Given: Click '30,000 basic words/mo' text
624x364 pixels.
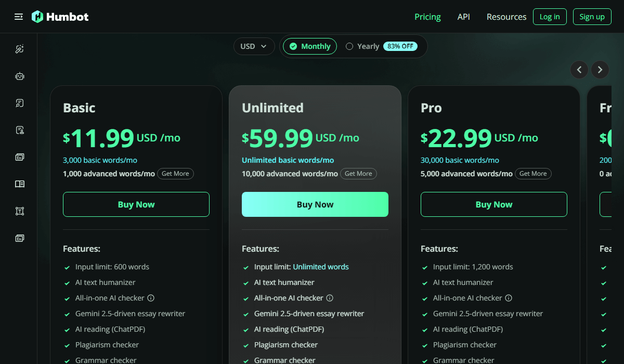Looking at the screenshot, I should tap(460, 160).
